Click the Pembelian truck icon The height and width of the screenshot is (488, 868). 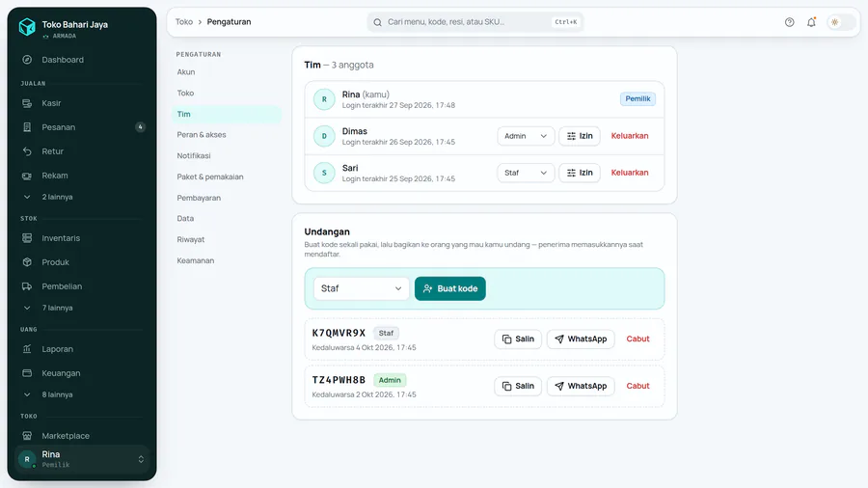point(27,286)
